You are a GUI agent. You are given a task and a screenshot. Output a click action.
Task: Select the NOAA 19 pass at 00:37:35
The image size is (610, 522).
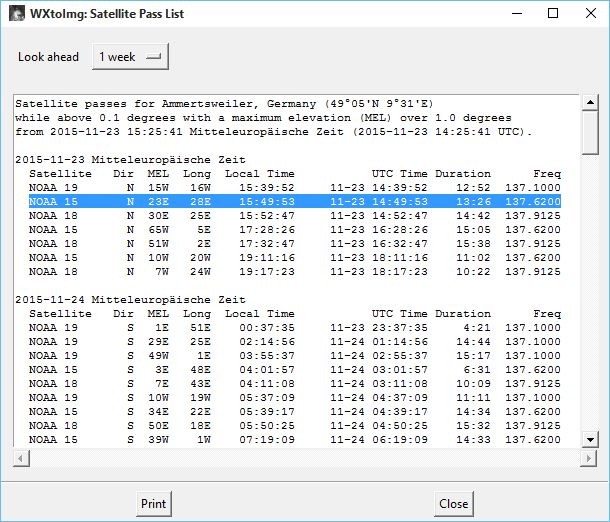294,328
